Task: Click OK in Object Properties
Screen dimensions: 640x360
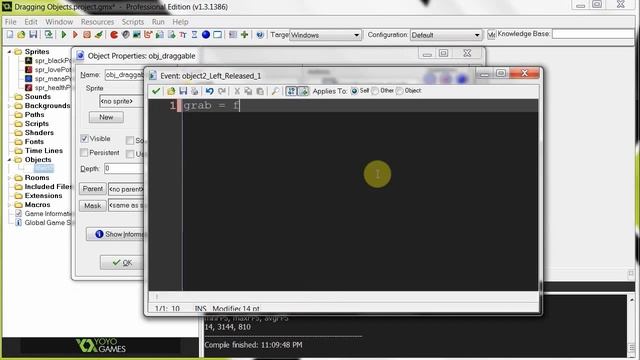Action: [122, 262]
